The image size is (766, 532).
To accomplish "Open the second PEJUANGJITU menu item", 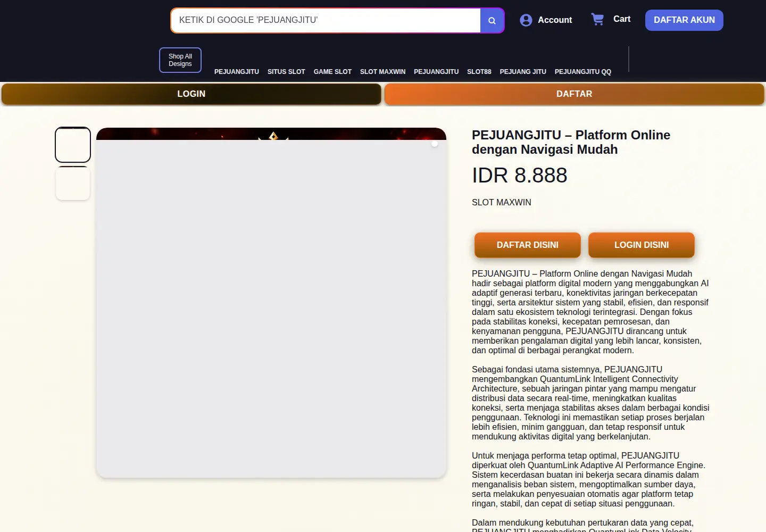I will tap(436, 72).
